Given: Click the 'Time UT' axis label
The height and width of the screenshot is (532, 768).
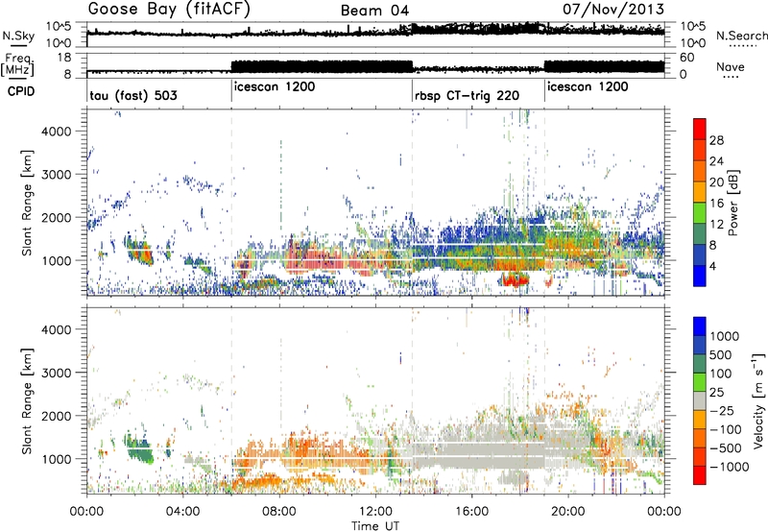Looking at the screenshot, I should pyautogui.click(x=375, y=525).
